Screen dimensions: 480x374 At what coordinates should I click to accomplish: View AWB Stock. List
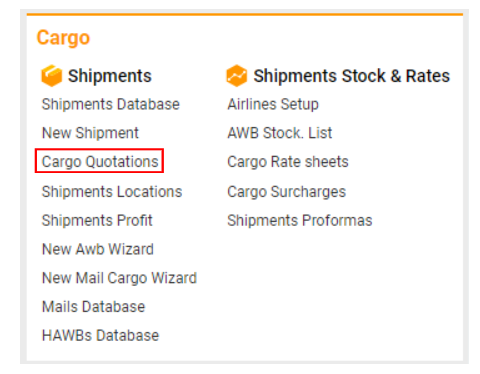click(280, 133)
